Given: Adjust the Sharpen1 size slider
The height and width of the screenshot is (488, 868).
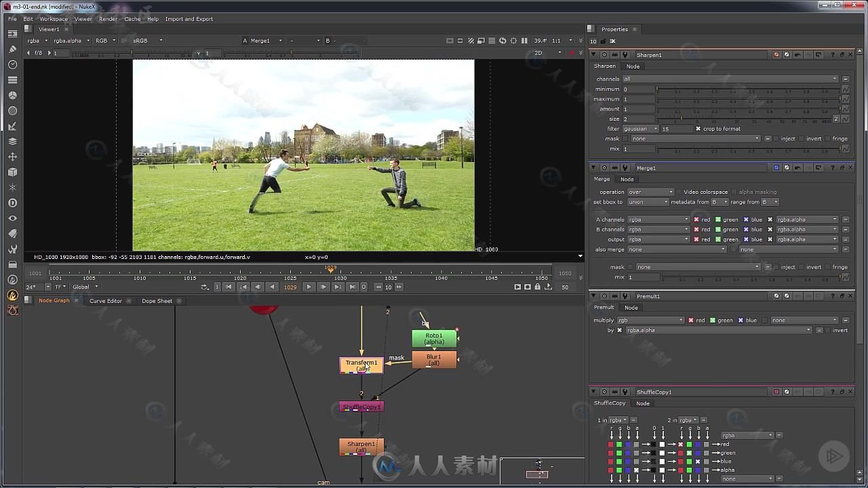Looking at the screenshot, I should [x=743, y=119].
